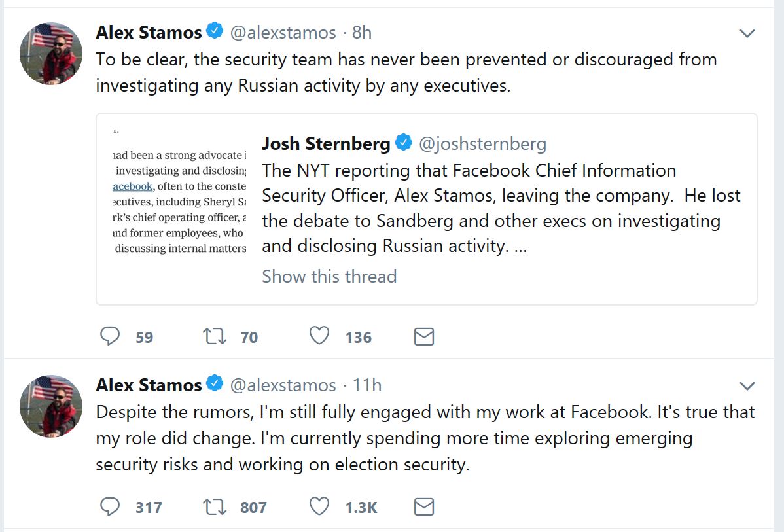
Task: Open the 8h timestamp of first tweet
Action: [x=362, y=32]
